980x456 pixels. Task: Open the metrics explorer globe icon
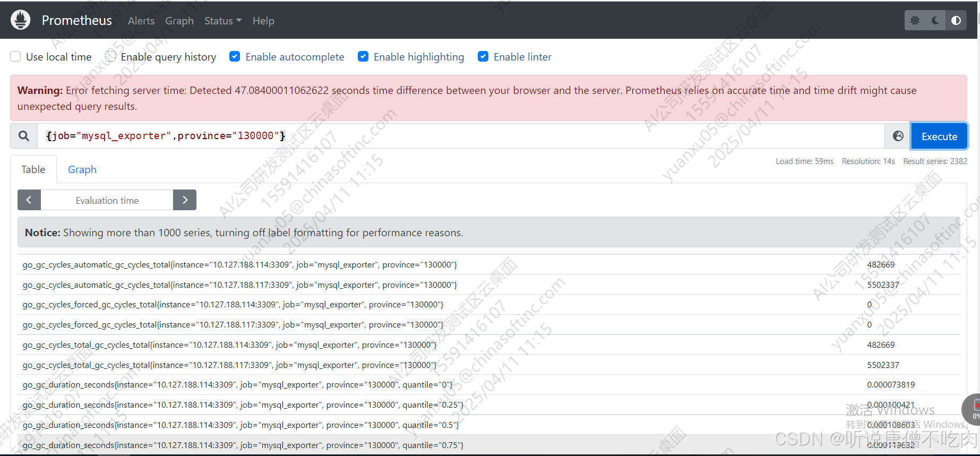pyautogui.click(x=898, y=136)
